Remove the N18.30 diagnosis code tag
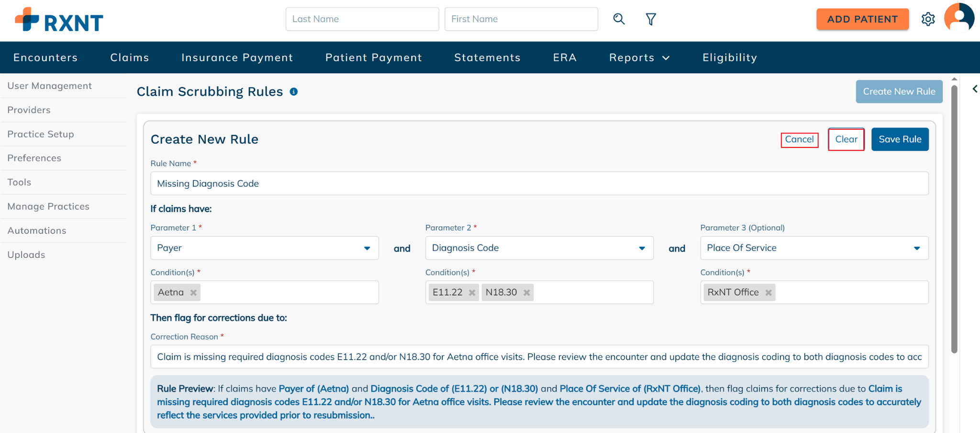This screenshot has height=433, width=980. (x=526, y=293)
